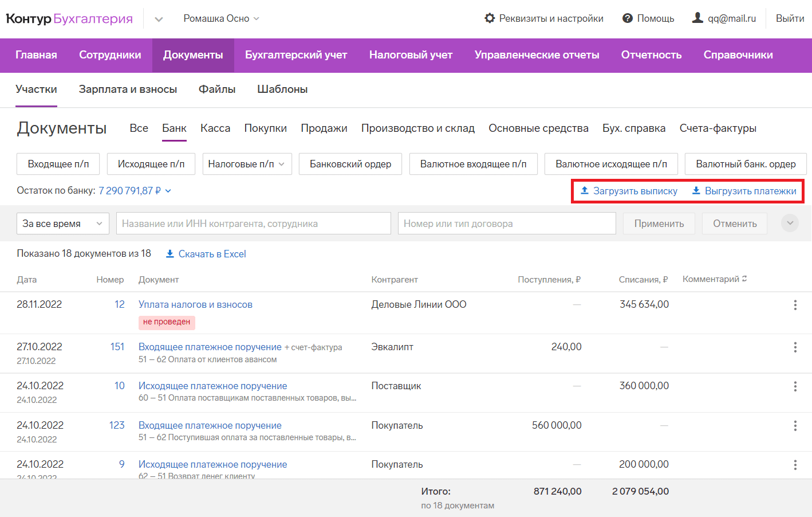The width and height of the screenshot is (812, 517).
Task: Open the Помощь help link
Action: pyautogui.click(x=648, y=18)
